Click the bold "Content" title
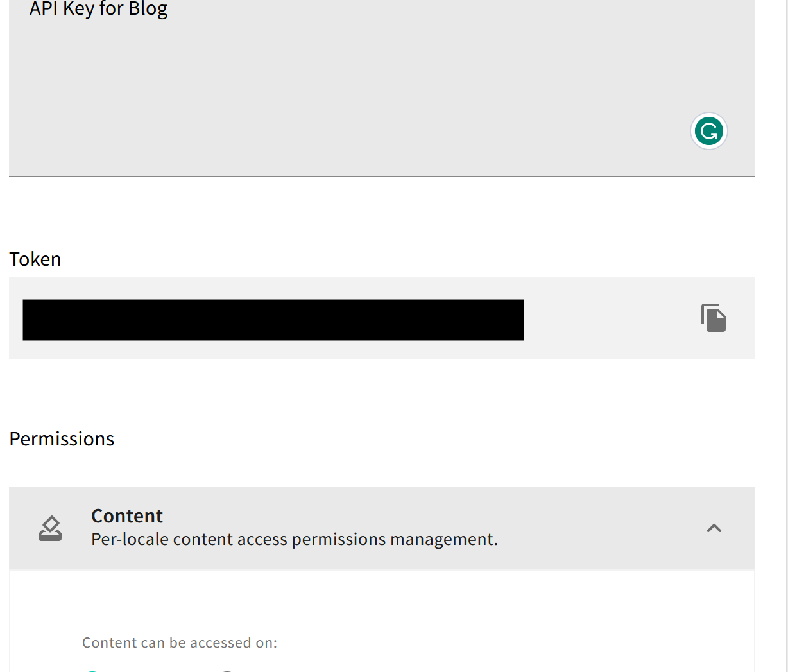 [127, 516]
